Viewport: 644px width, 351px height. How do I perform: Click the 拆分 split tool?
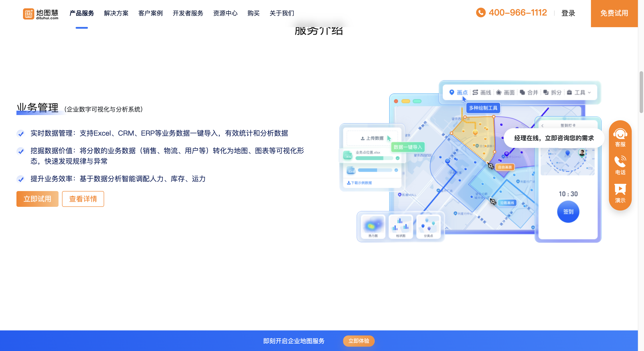point(556,92)
